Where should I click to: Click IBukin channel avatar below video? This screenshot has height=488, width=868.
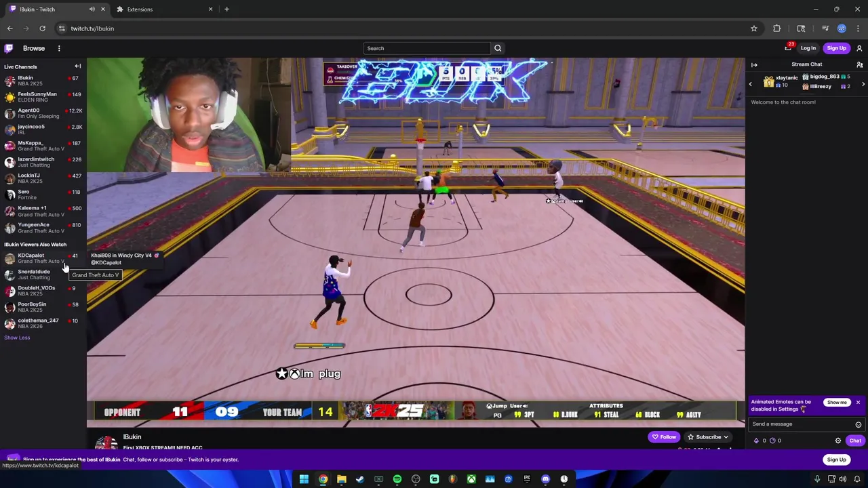(105, 442)
